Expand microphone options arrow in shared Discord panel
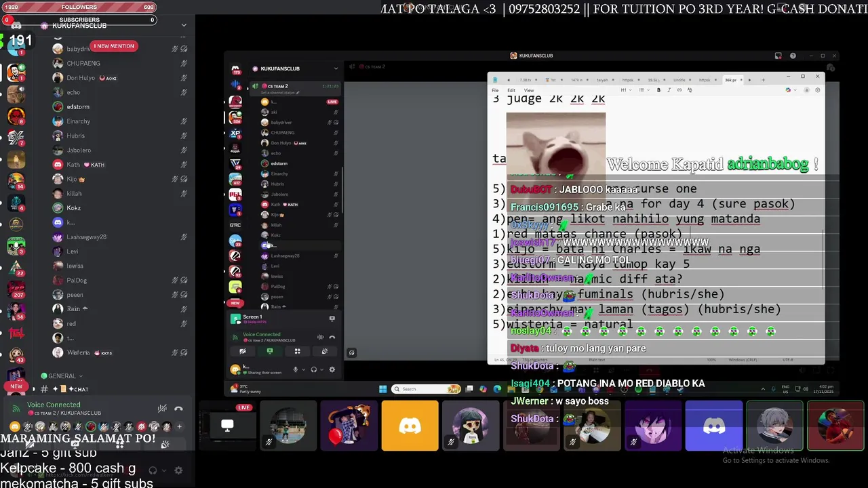The width and height of the screenshot is (868, 488). 304,369
